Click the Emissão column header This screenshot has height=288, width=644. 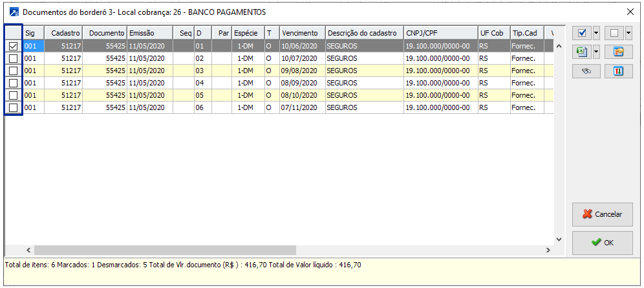149,33
